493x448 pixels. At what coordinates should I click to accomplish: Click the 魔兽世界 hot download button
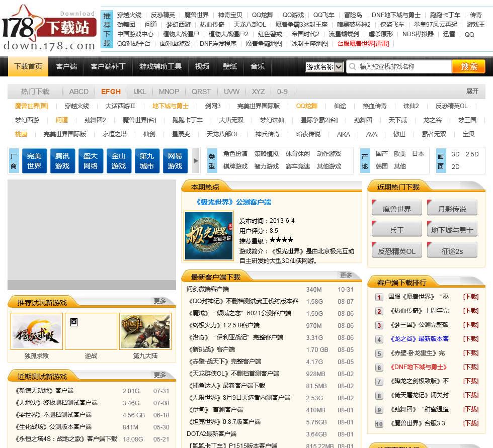(x=397, y=208)
